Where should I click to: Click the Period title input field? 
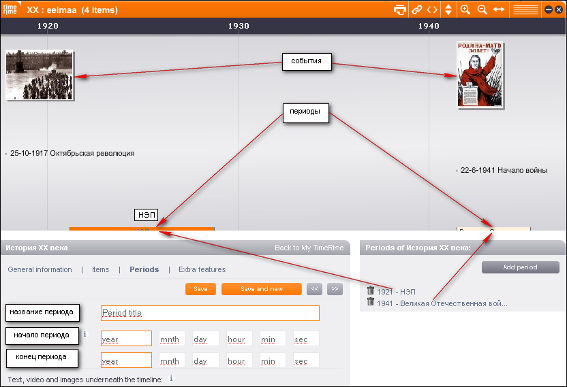[x=210, y=313]
